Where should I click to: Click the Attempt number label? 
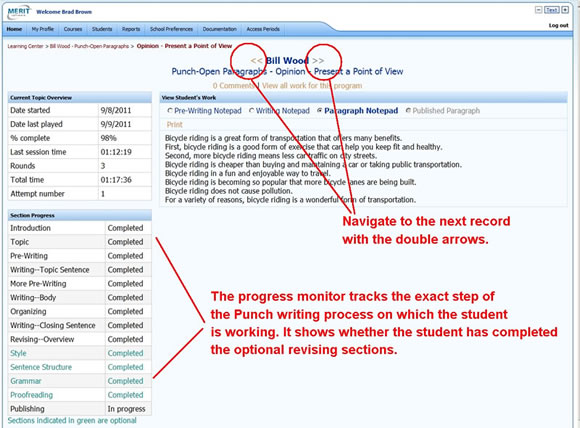37,194
